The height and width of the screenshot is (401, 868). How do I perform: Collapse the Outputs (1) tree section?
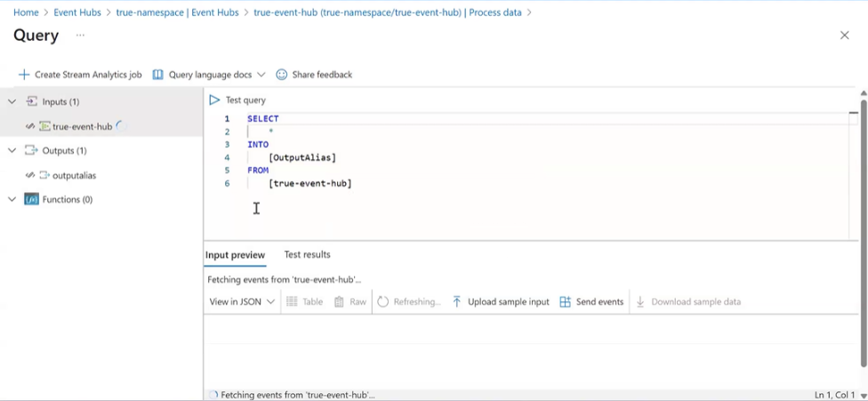(x=12, y=151)
